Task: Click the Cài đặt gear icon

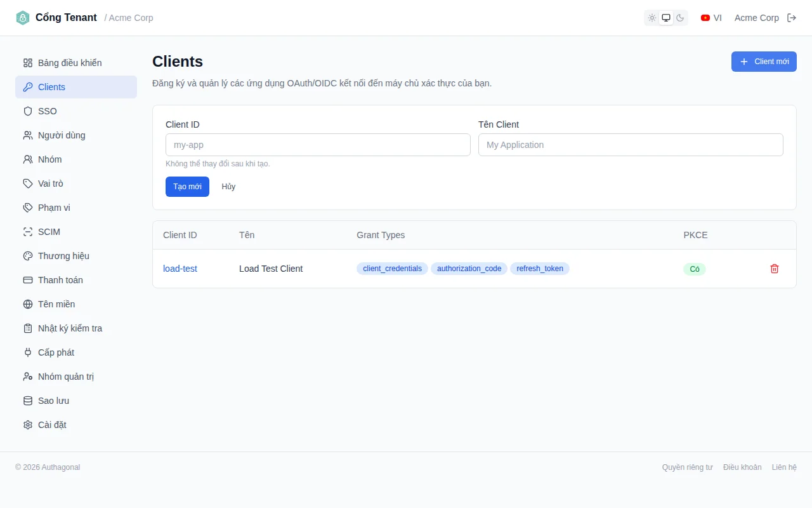Action: coord(28,425)
